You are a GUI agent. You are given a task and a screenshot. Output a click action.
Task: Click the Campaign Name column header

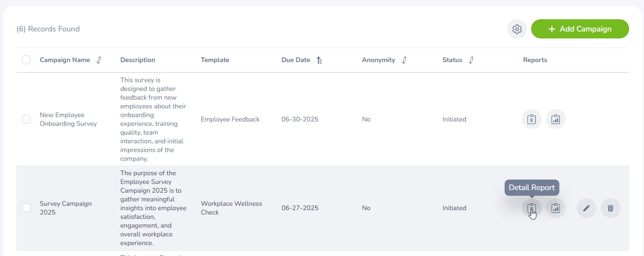(x=65, y=60)
